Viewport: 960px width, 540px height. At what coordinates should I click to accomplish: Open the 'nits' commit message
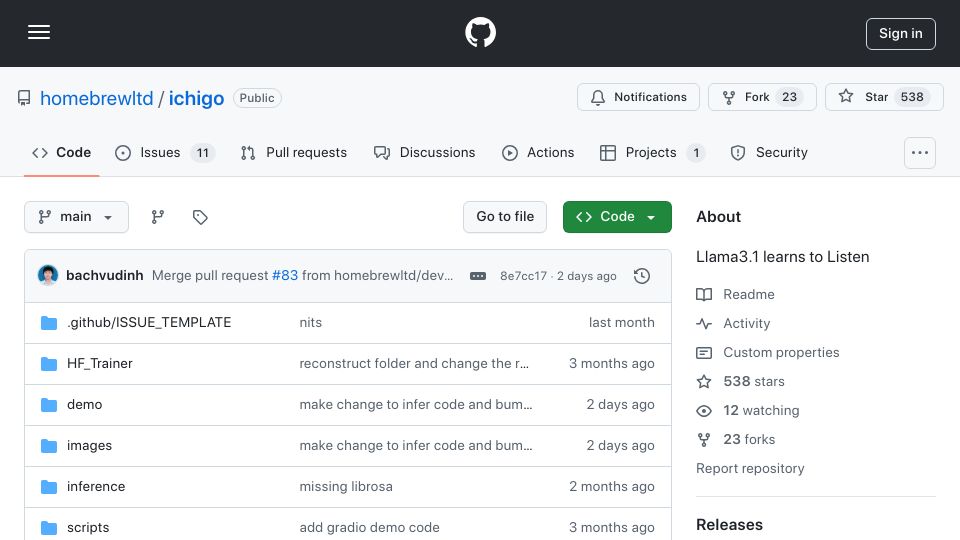[x=310, y=323]
